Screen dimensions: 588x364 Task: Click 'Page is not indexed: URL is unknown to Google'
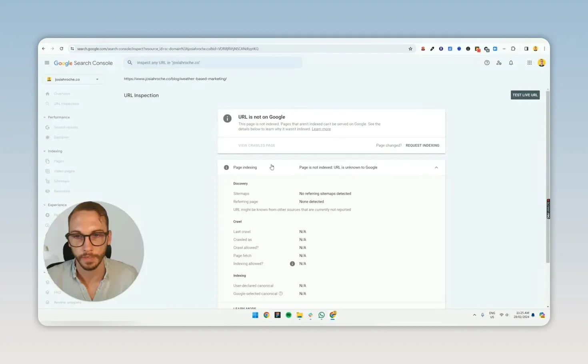338,168
